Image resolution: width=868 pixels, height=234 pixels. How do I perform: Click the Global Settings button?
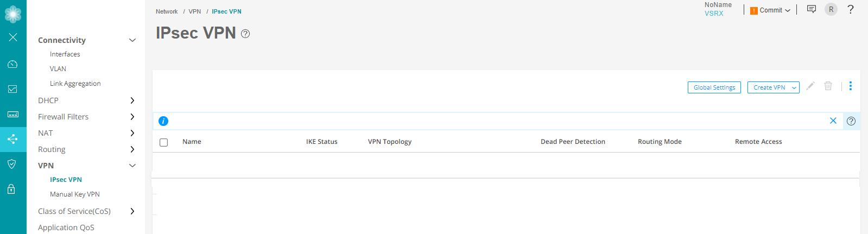tap(714, 87)
